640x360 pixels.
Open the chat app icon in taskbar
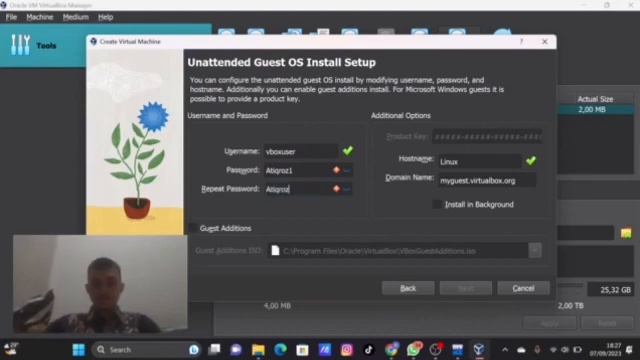tap(236, 350)
